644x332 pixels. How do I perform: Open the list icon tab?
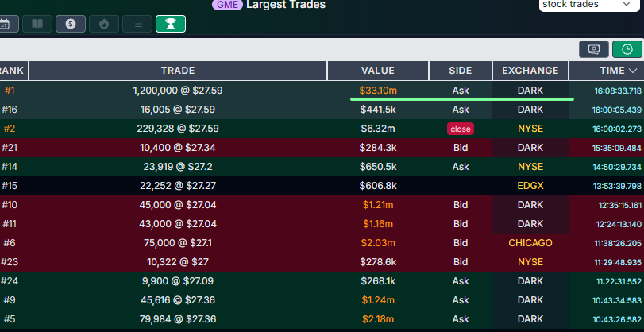tap(137, 24)
